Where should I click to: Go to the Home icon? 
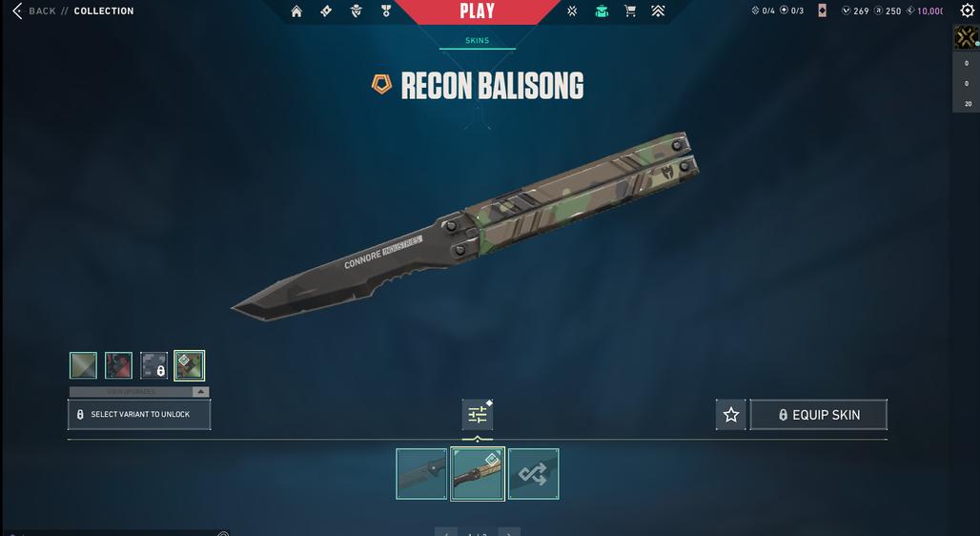(x=296, y=11)
